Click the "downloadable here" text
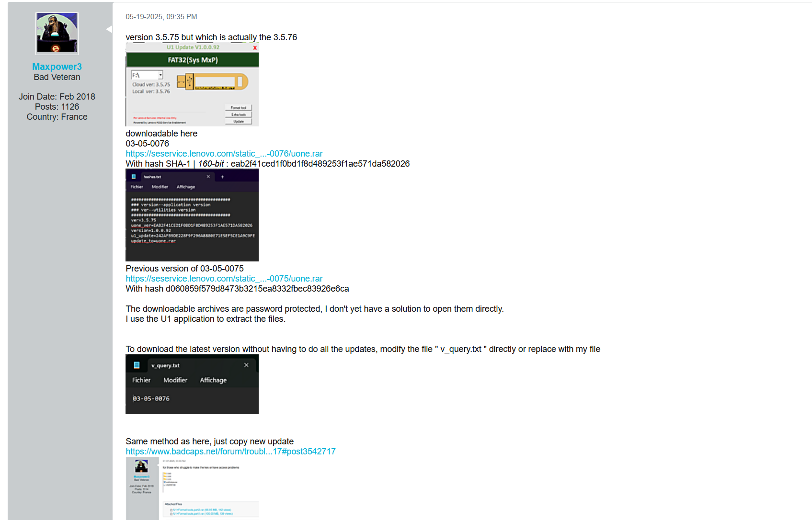This screenshot has width=812, height=520. [161, 134]
